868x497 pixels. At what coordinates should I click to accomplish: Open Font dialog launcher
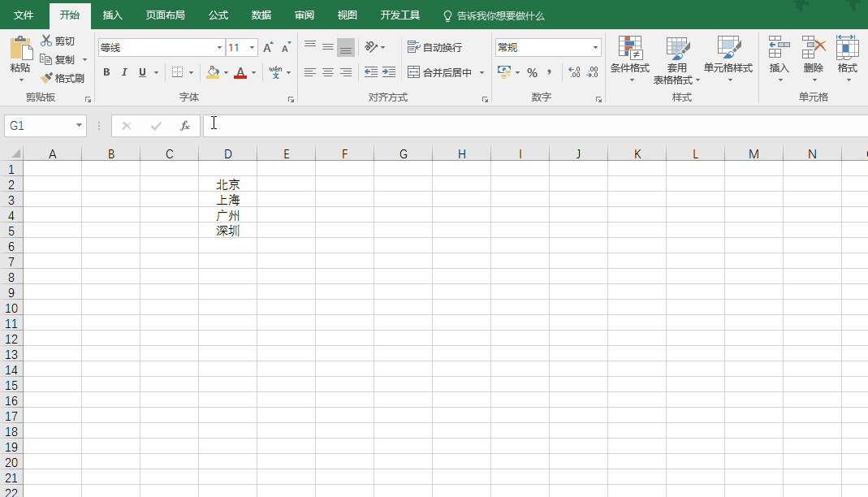point(291,100)
